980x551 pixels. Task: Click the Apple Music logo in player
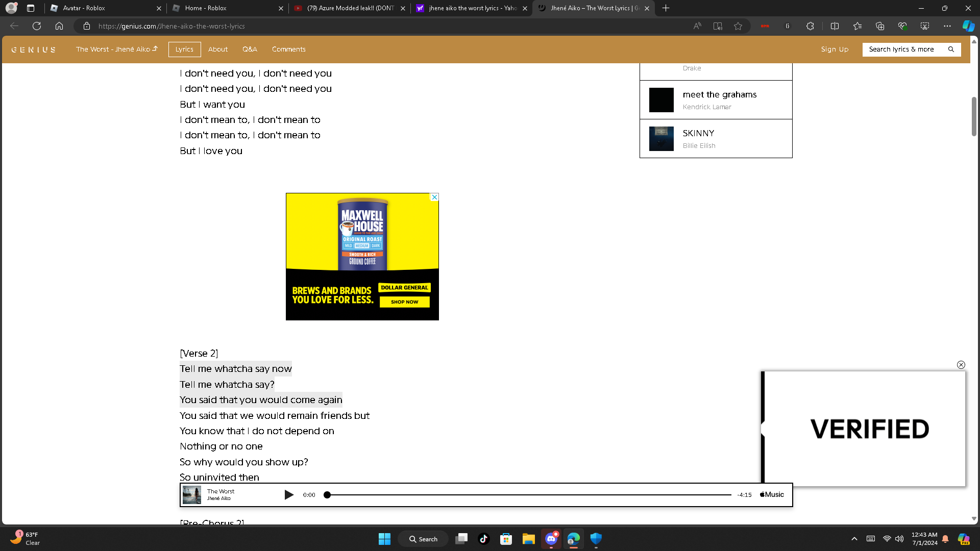coord(772,495)
